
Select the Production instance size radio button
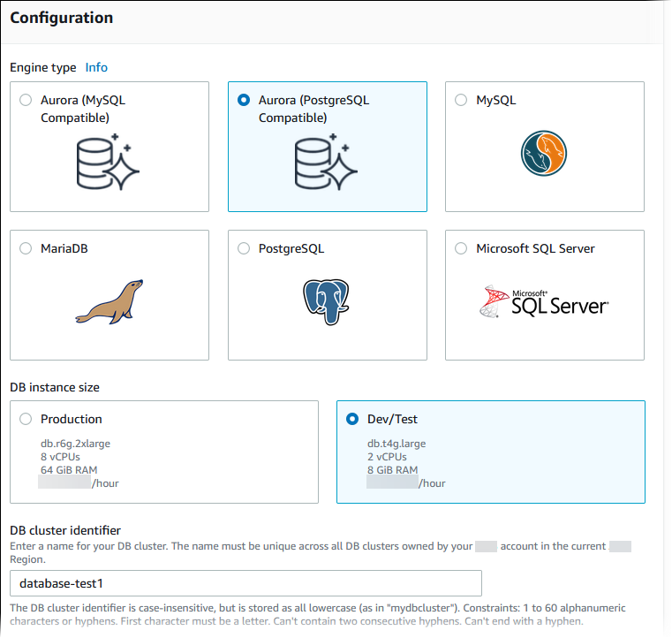(x=26, y=420)
